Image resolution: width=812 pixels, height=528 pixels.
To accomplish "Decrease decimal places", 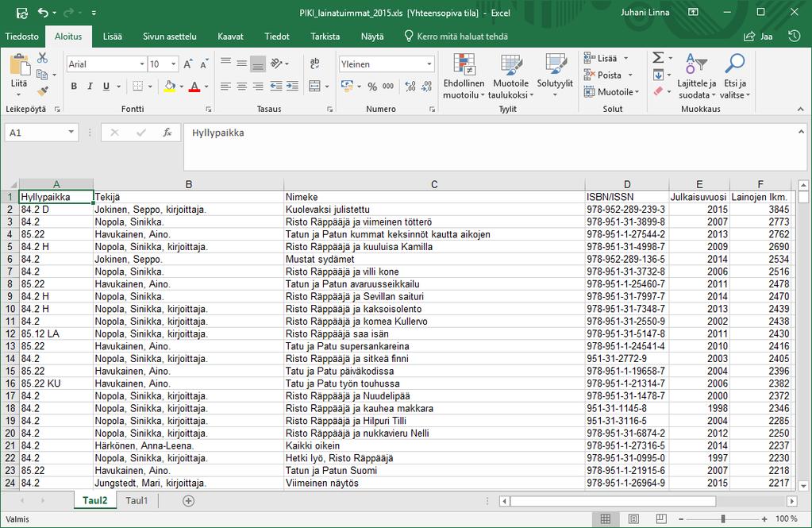I will click(427, 87).
